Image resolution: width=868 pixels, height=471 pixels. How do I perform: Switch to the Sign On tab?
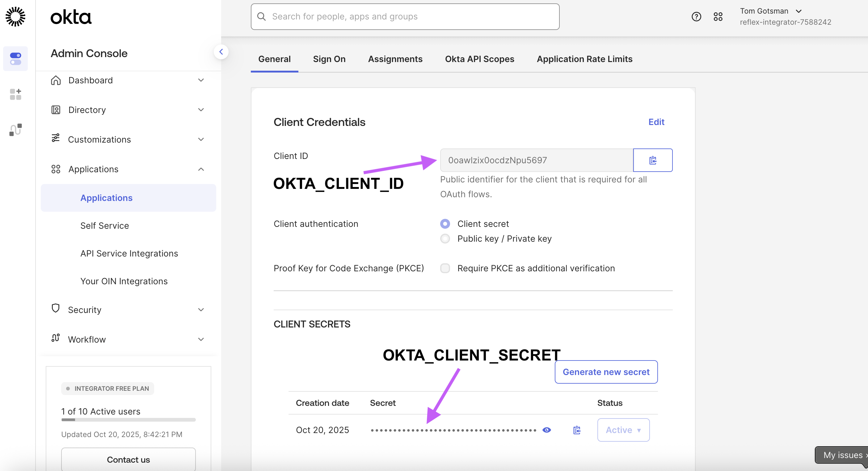pos(329,59)
